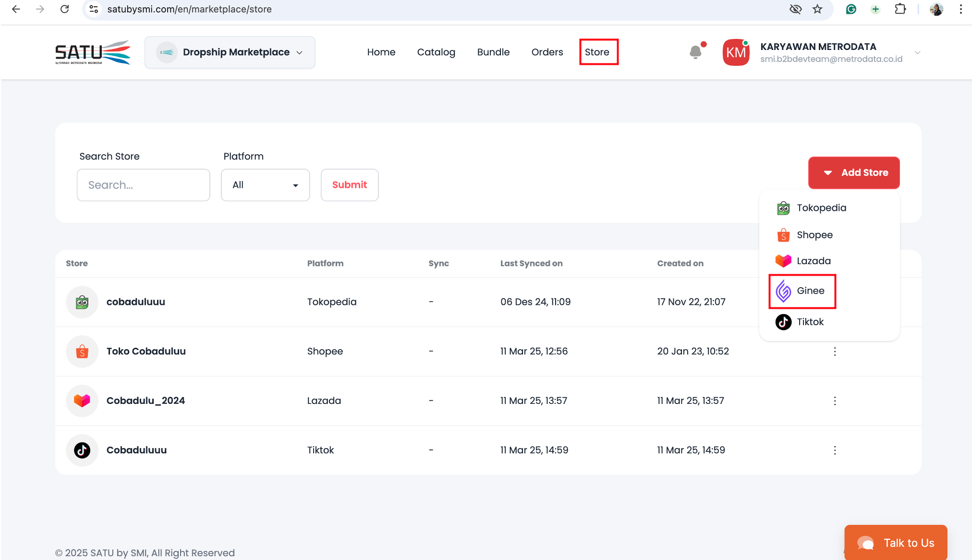
Task: Expand the Karyawan Metrodata account menu chevron
Action: pos(917,52)
